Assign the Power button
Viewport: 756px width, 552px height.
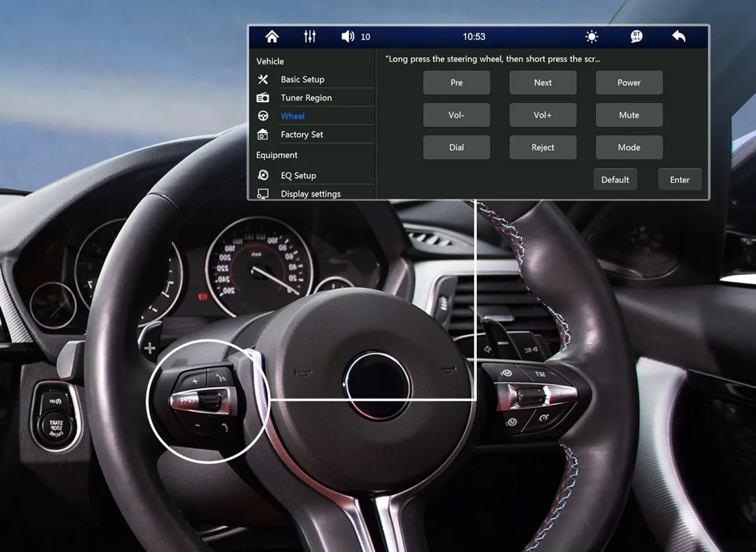pyautogui.click(x=629, y=82)
